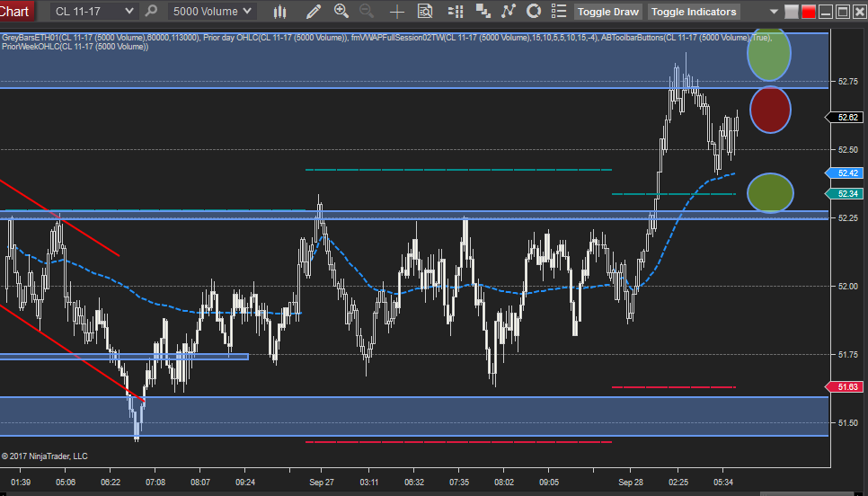Maximize the chart window
Screen dimensions: 868x496
[843, 12]
